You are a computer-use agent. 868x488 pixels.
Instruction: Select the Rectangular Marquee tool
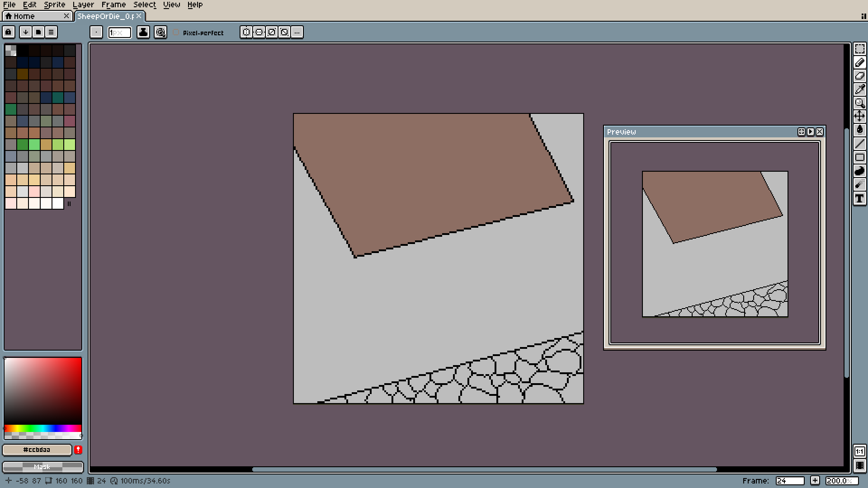pos(859,49)
